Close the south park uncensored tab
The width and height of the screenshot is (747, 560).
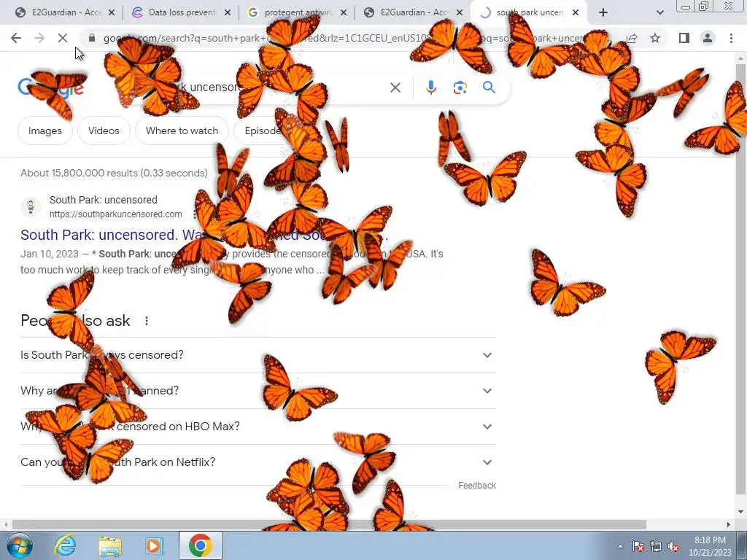[x=576, y=13]
